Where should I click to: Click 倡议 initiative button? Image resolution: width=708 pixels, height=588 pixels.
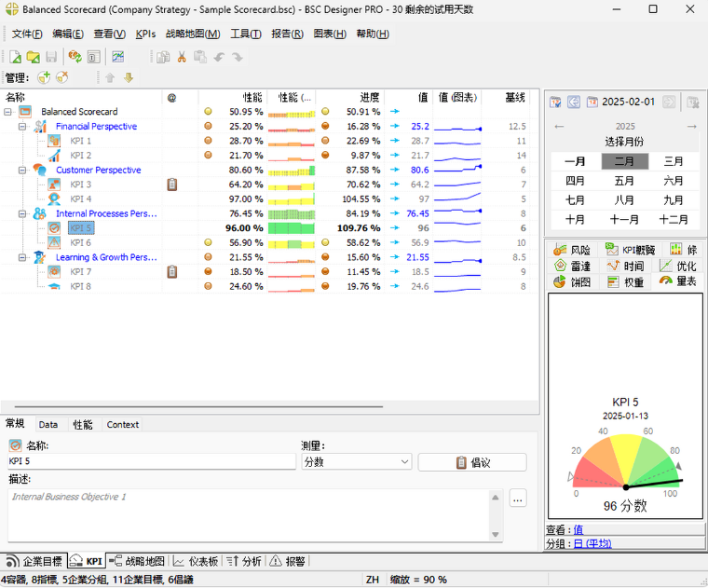coord(472,462)
